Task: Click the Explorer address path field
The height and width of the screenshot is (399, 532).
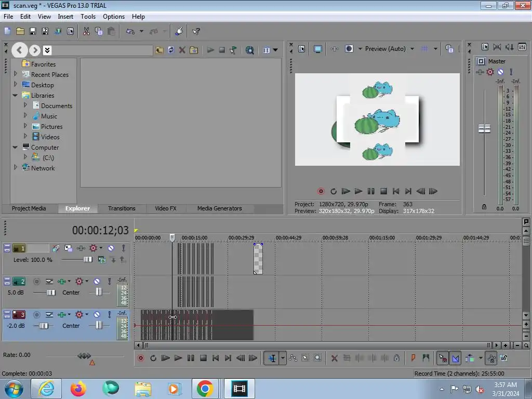Action: (x=102, y=50)
